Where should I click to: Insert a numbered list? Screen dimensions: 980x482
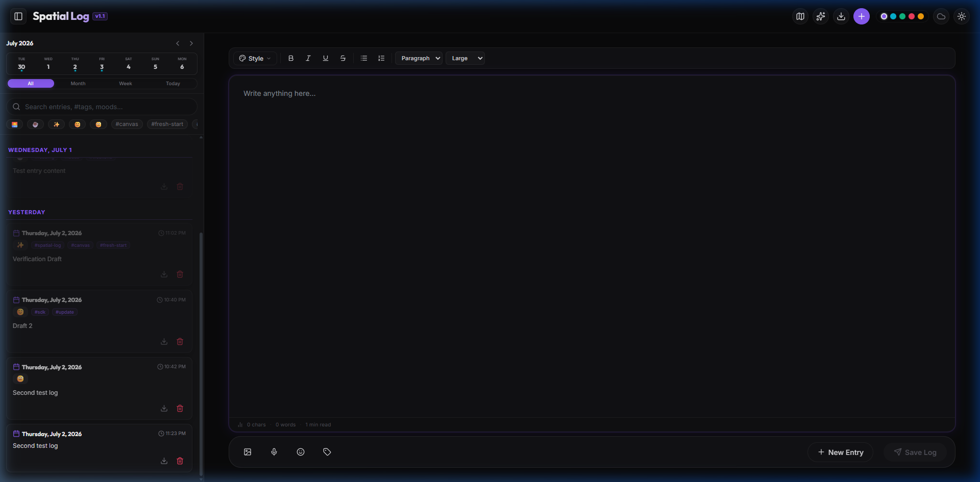[381, 58]
